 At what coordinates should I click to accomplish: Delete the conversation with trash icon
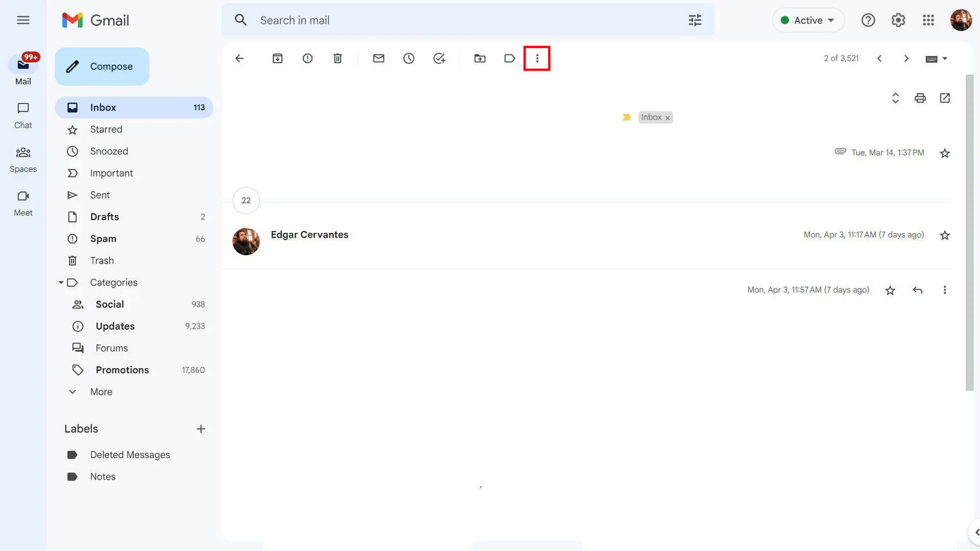click(337, 58)
